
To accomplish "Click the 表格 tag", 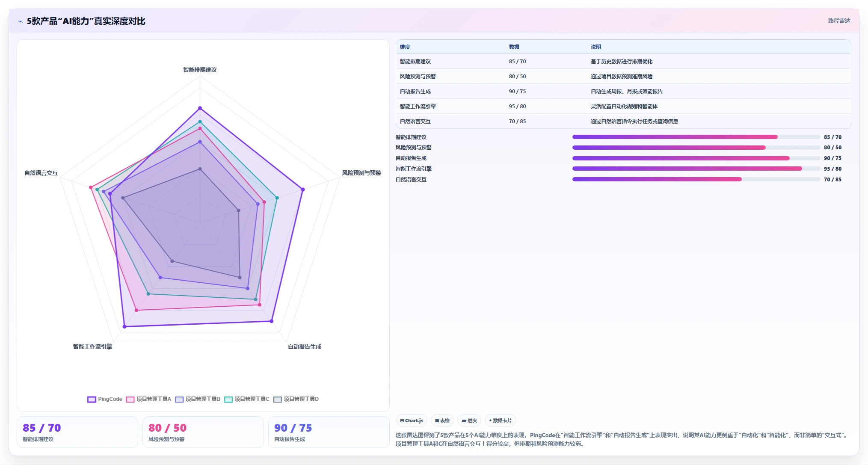I will (442, 421).
